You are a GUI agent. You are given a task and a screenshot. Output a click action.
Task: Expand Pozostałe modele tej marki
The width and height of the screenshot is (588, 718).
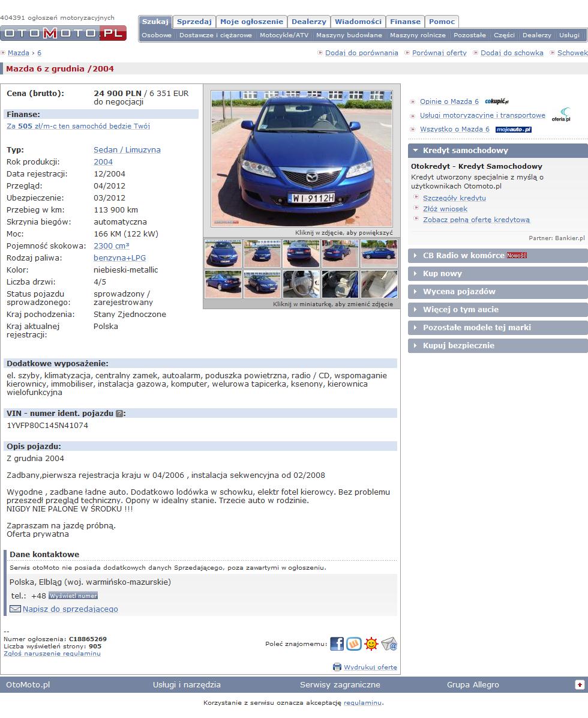point(498,327)
